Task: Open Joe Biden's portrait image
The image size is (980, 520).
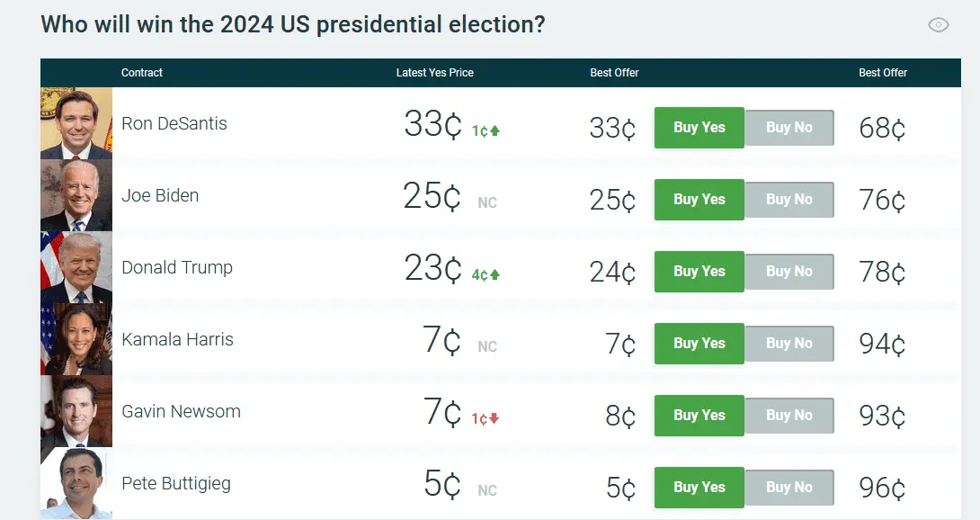Action: click(x=76, y=195)
